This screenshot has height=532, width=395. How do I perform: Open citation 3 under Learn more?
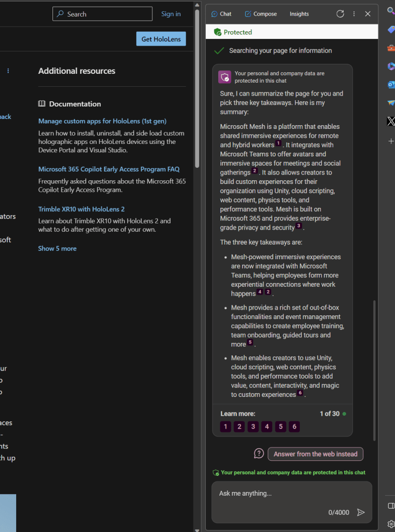[253, 427]
